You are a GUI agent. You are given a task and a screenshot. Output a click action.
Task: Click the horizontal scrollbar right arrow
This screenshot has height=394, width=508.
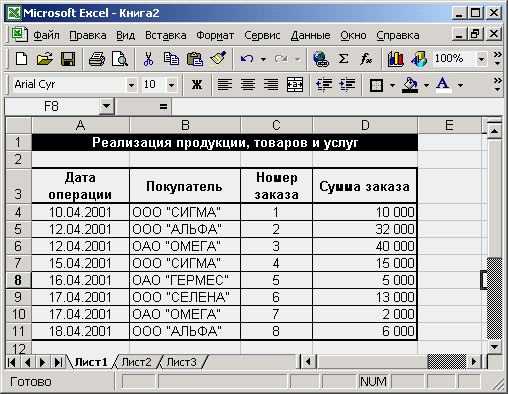(474, 361)
